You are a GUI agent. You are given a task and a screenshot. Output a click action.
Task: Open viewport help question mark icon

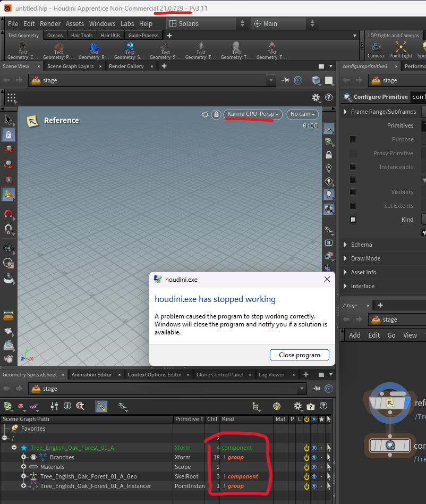329,97
